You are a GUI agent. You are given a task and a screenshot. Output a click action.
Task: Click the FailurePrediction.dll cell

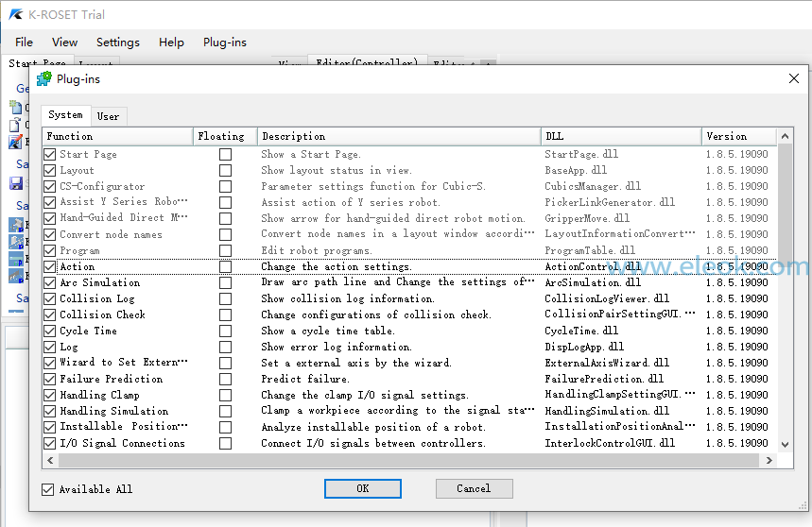[604, 379]
